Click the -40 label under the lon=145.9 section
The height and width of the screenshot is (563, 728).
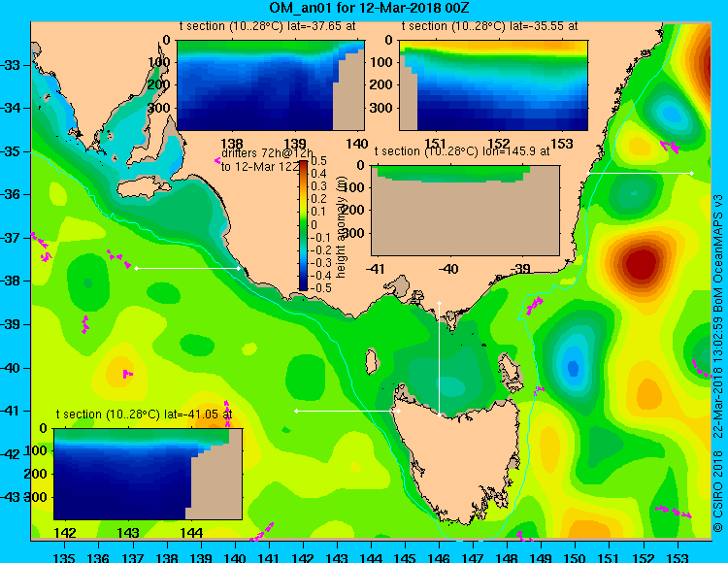pyautogui.click(x=448, y=268)
